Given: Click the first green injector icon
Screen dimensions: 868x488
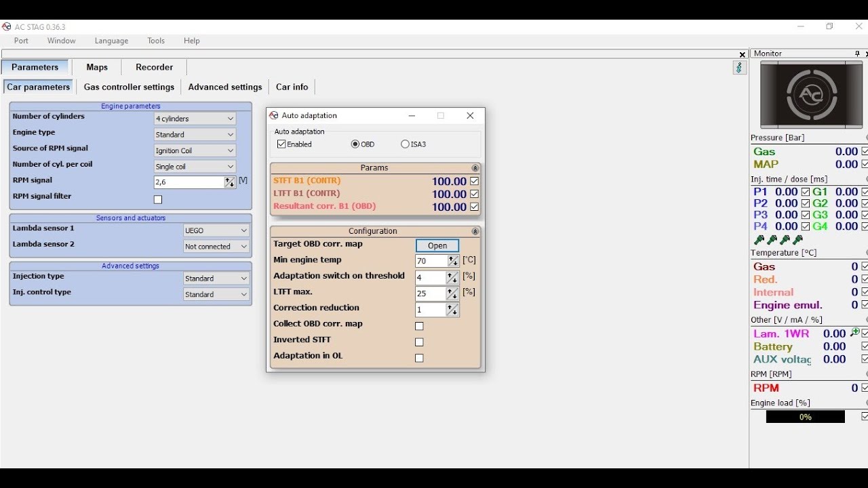Looking at the screenshot, I should 759,240.
